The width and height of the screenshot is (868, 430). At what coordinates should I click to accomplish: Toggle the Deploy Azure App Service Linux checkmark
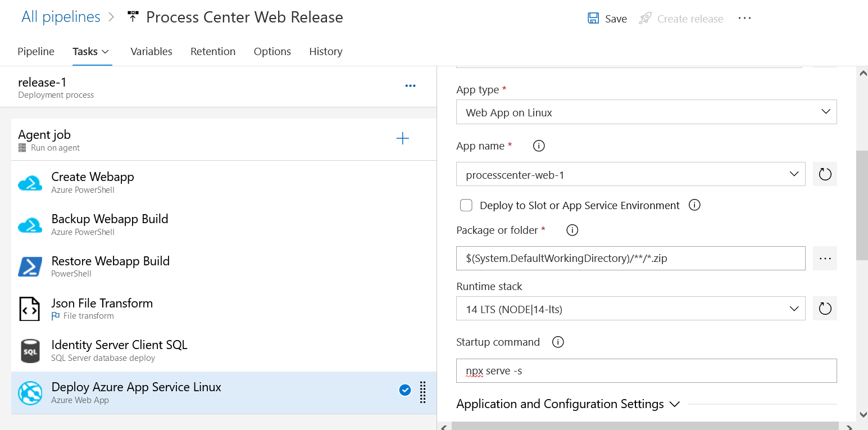(x=405, y=390)
